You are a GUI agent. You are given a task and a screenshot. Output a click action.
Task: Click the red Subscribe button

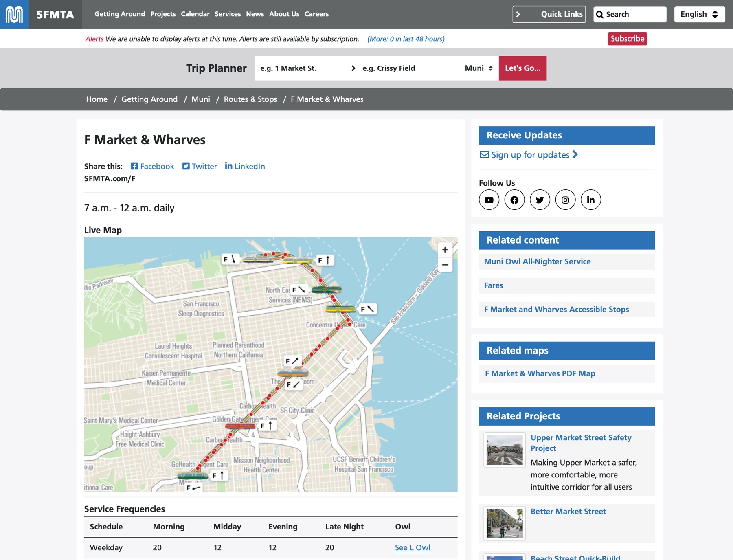(627, 39)
